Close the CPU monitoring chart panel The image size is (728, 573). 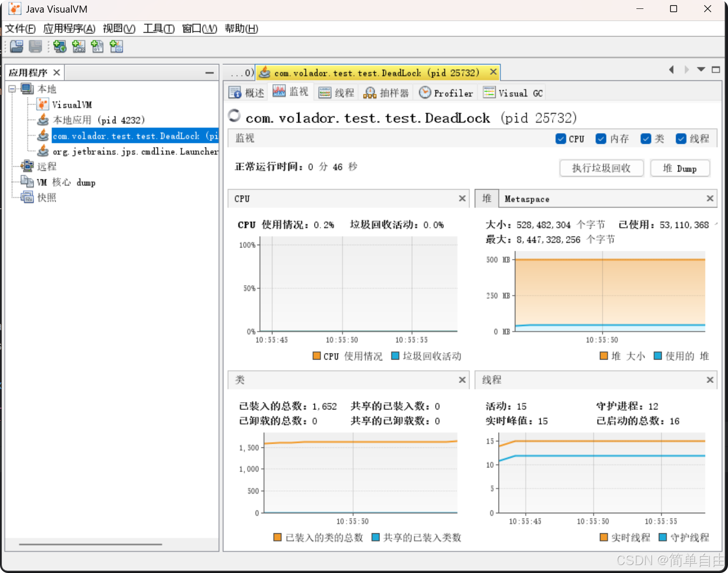tap(462, 198)
